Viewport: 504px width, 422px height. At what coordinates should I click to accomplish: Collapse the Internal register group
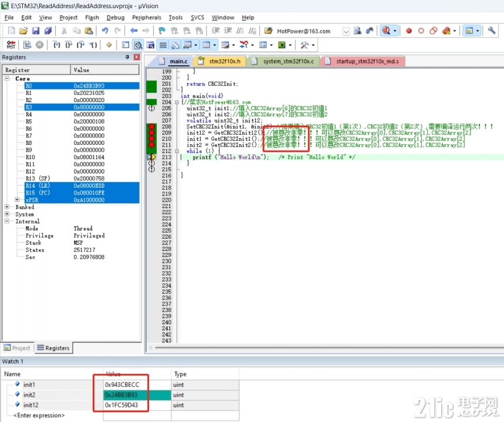click(7, 221)
